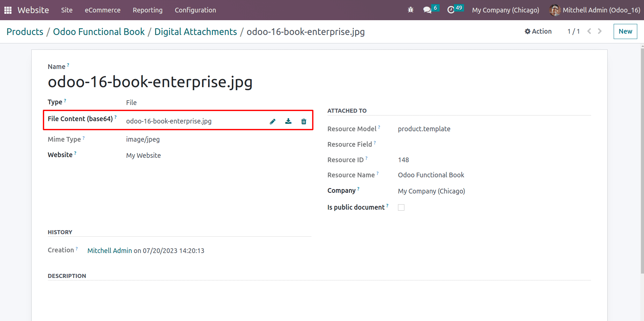Screen dimensions: 644x321
Task: Click the attachment name title field
Action: point(150,82)
